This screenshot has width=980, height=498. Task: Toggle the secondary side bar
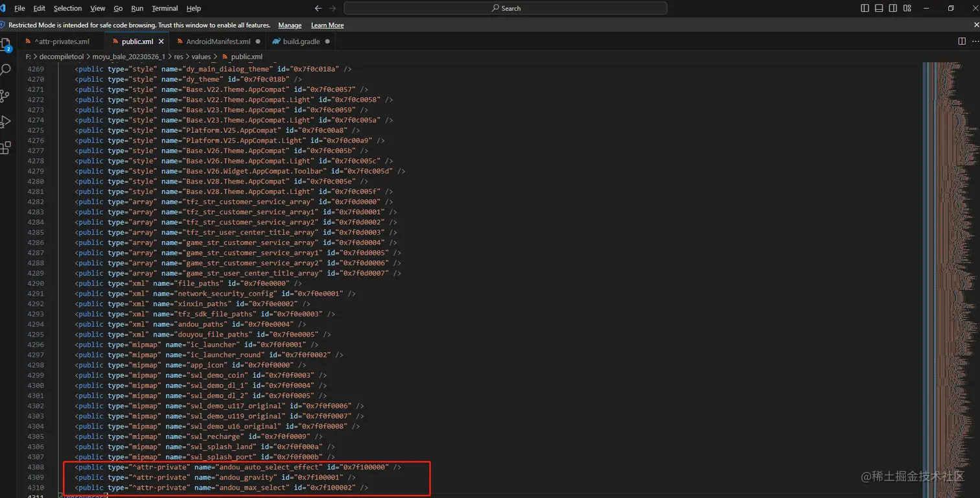click(892, 8)
